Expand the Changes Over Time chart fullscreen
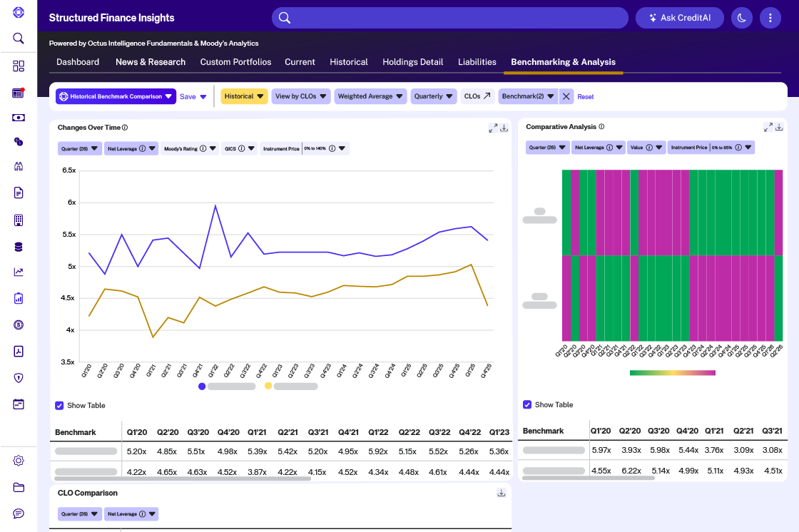799x532 pixels. pyautogui.click(x=493, y=128)
